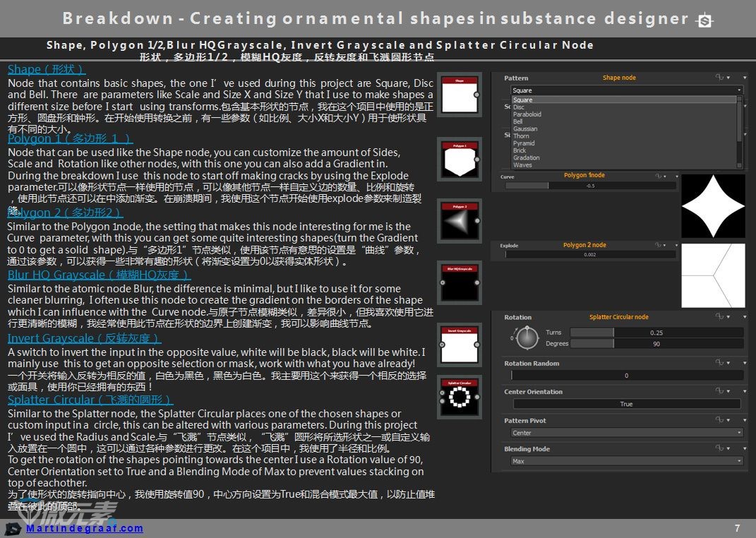756x538 pixels.
Task: Visit the Martindegraaf.com link
Action: 85,528
